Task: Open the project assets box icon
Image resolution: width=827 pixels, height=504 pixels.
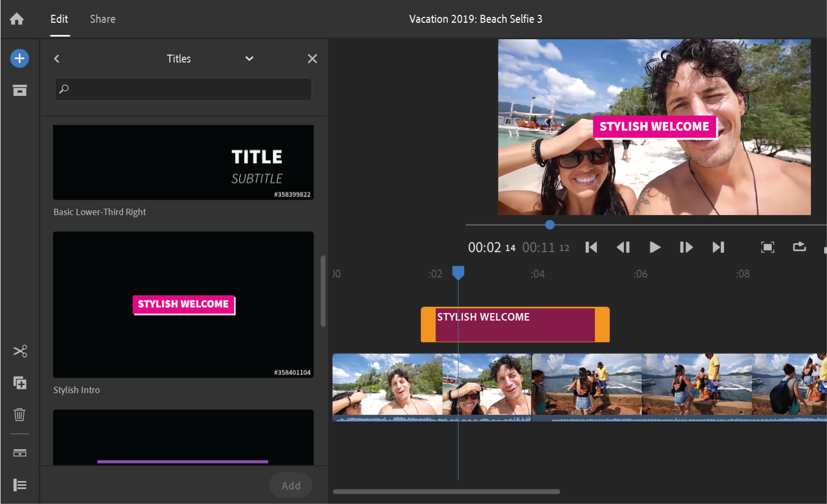Action: (x=19, y=90)
